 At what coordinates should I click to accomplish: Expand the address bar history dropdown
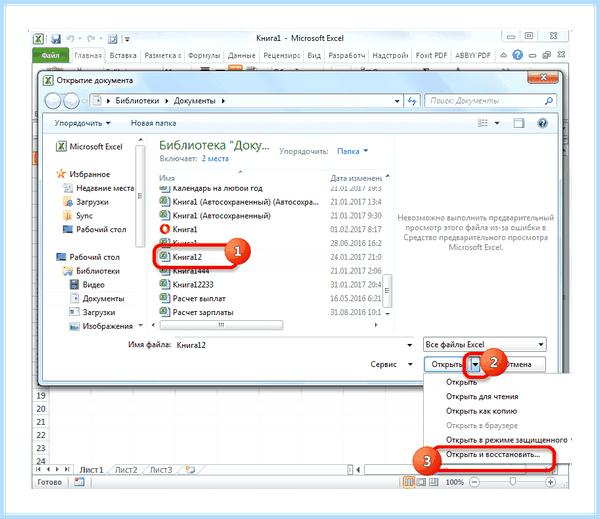[x=397, y=101]
